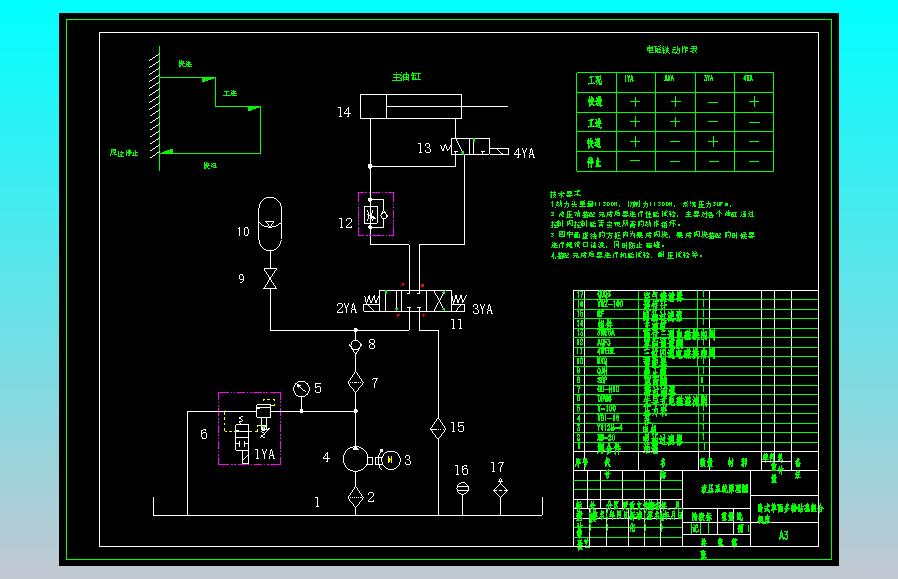Select the tank symbol numbered 16
Image resolution: width=898 pixels, height=579 pixels.
[462, 489]
